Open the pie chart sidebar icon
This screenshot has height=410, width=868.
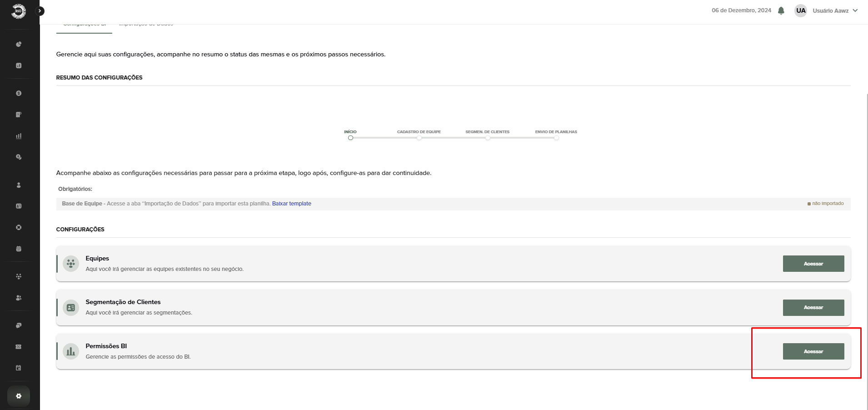click(19, 44)
